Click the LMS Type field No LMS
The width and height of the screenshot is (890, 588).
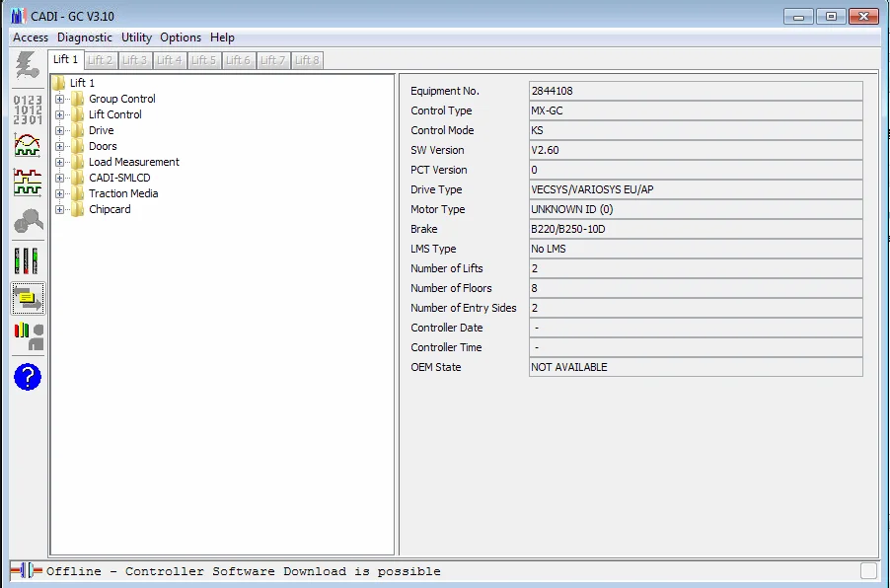point(696,249)
